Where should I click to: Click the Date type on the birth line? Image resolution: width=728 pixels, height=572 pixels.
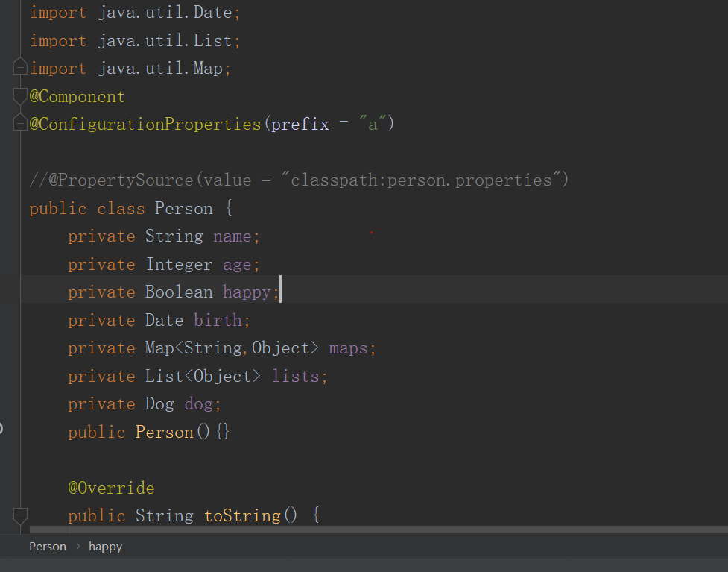coord(165,320)
